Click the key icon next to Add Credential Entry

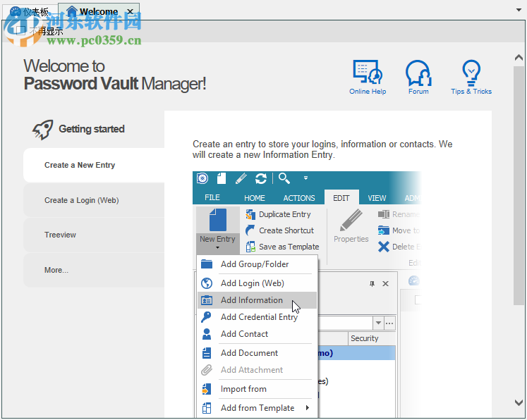(x=206, y=317)
